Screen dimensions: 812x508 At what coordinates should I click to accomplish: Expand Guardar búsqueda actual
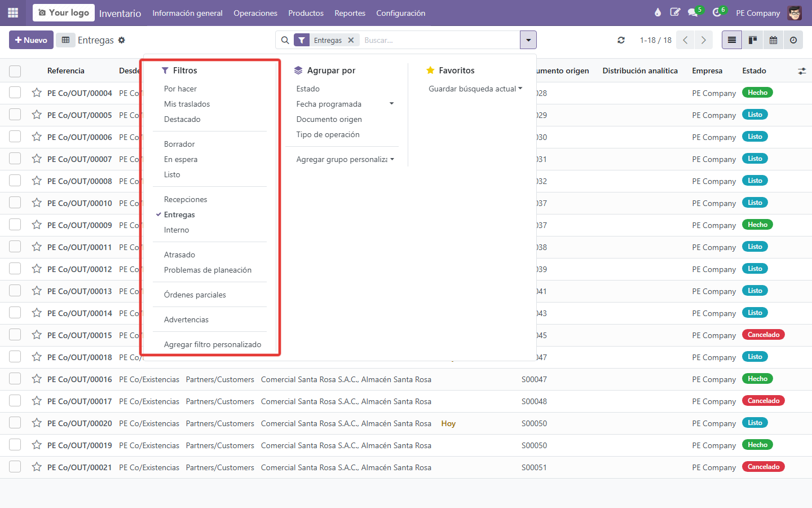coord(475,89)
